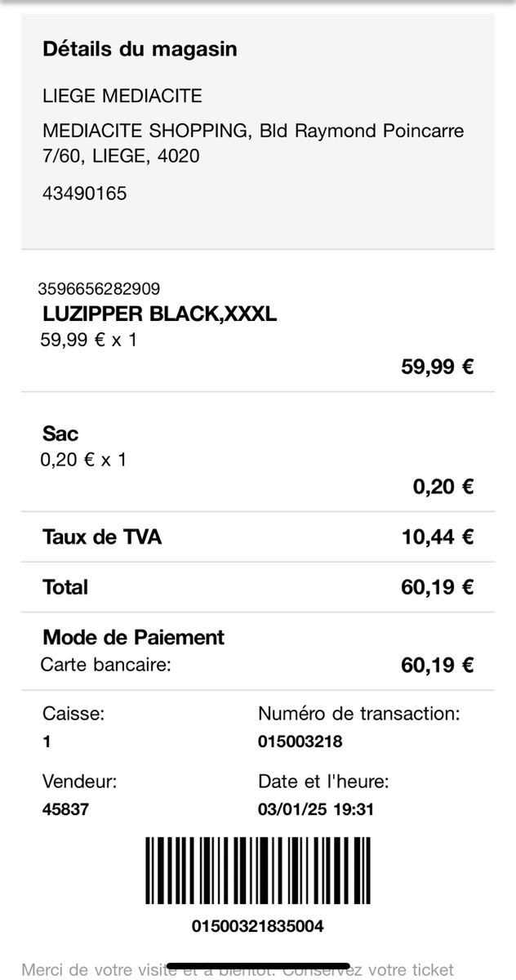The image size is (516, 980).
Task: Select the 10,44 € TVA amount
Action: point(438,537)
